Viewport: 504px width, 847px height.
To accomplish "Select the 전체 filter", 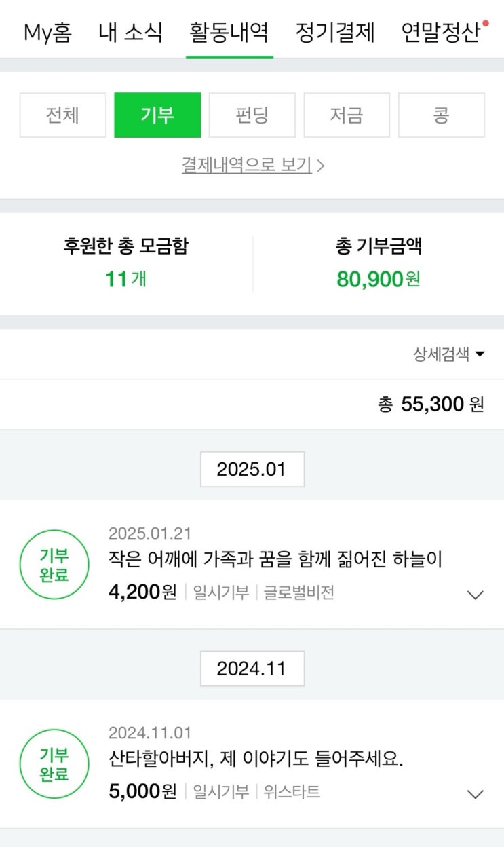I will tap(63, 115).
